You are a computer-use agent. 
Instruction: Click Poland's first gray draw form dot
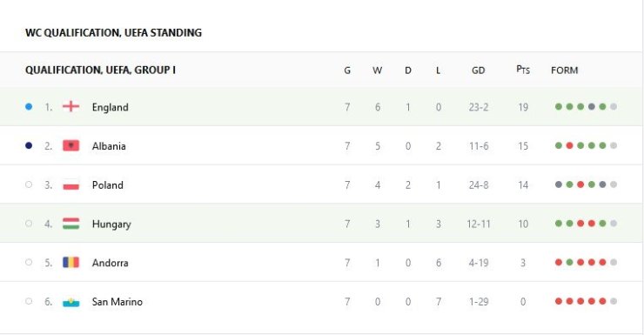point(559,184)
